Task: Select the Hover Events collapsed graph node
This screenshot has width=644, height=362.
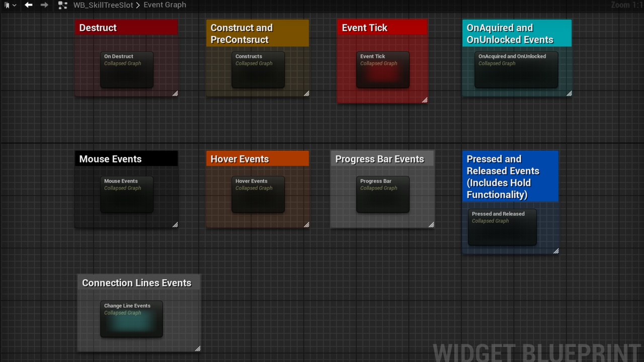Action: (x=258, y=194)
